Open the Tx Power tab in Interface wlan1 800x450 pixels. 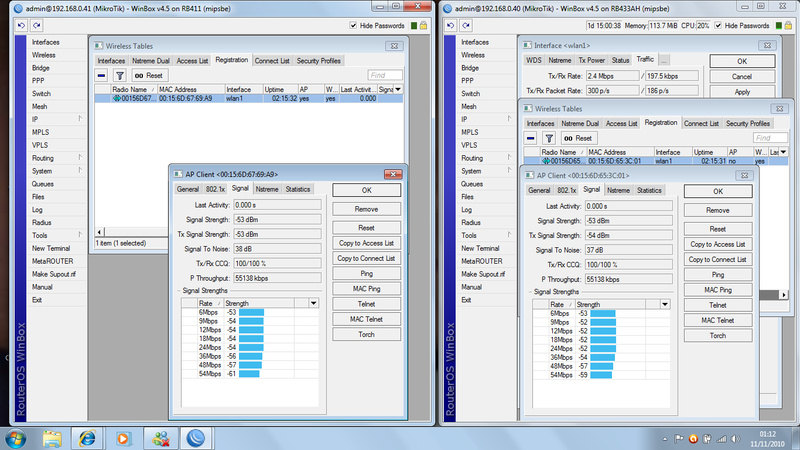pyautogui.click(x=590, y=60)
